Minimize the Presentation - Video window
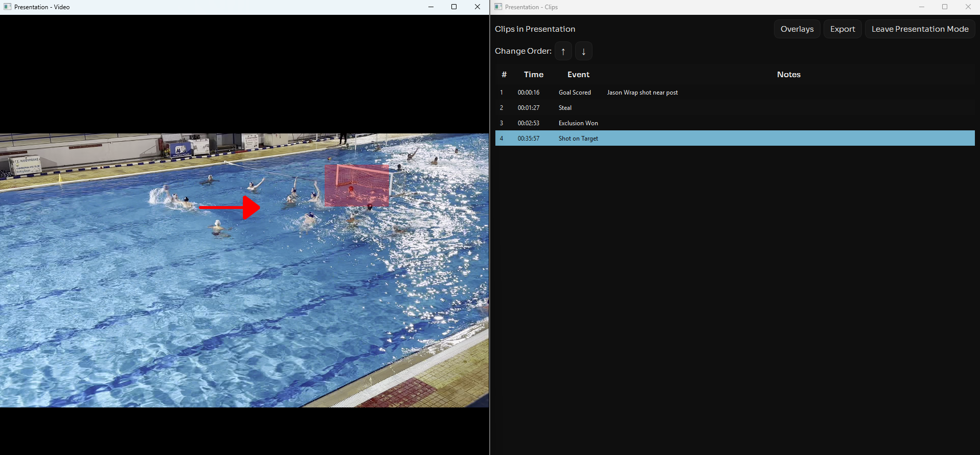Screen dimensions: 980x455 [430, 7]
